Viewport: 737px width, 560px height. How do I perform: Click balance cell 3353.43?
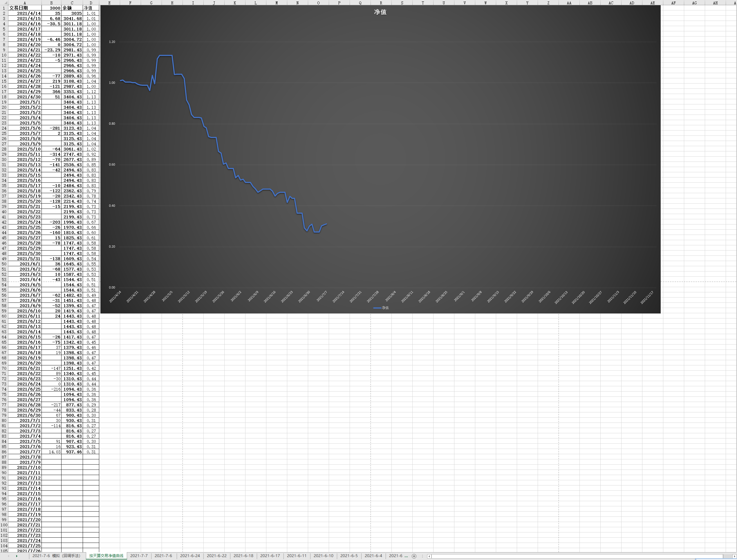[72, 92]
